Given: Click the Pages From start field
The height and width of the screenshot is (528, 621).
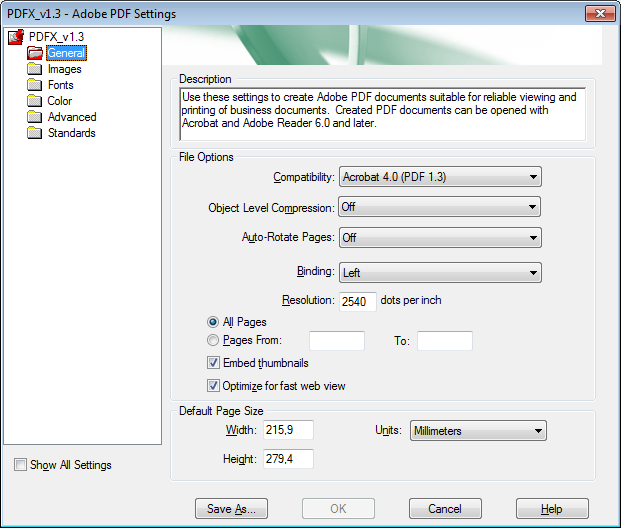Looking at the screenshot, I should pos(337,341).
